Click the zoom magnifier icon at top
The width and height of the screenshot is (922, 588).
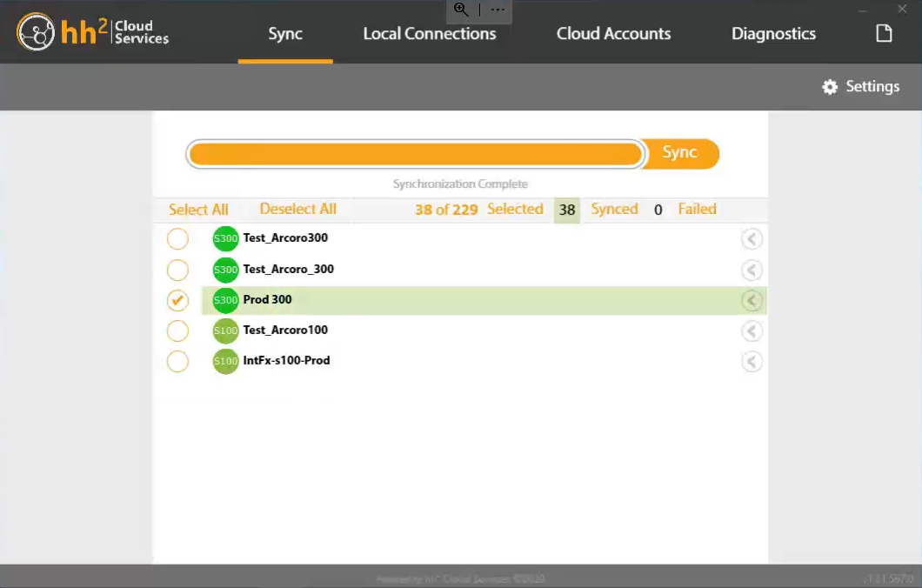461,10
